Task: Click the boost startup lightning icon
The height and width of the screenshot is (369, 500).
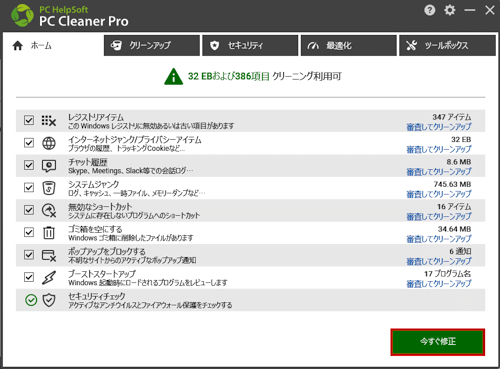Action: (49, 277)
